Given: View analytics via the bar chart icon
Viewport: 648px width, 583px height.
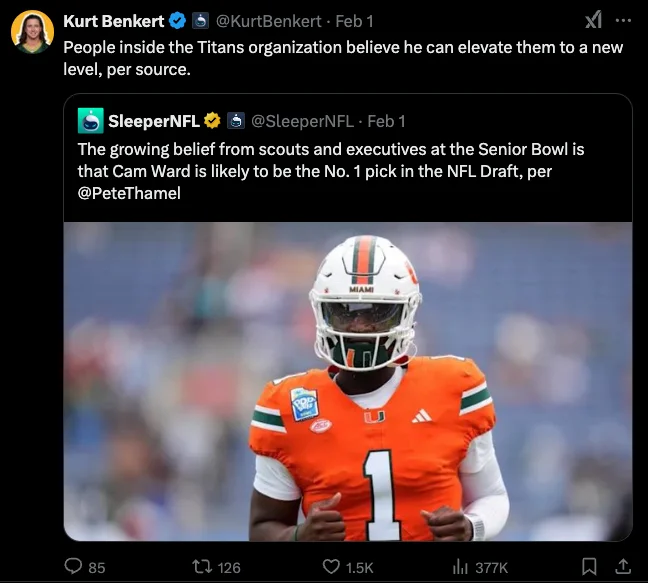Looking at the screenshot, I should coord(461,567).
